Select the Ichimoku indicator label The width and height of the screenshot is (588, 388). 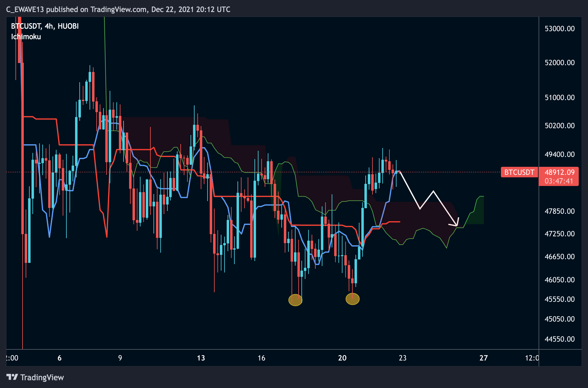point(26,37)
